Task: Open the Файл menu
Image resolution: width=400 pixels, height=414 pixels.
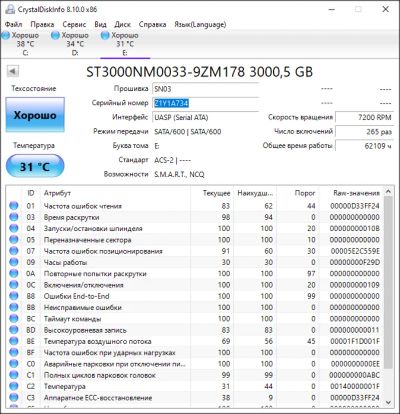Action: point(14,24)
